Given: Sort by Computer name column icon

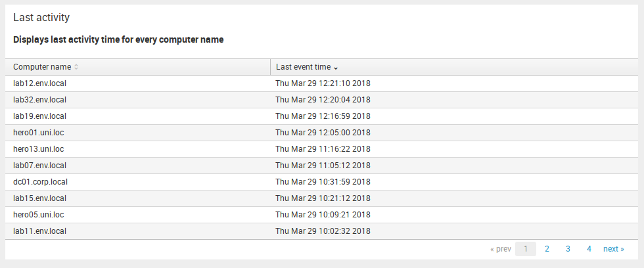Looking at the screenshot, I should pyautogui.click(x=76, y=67).
